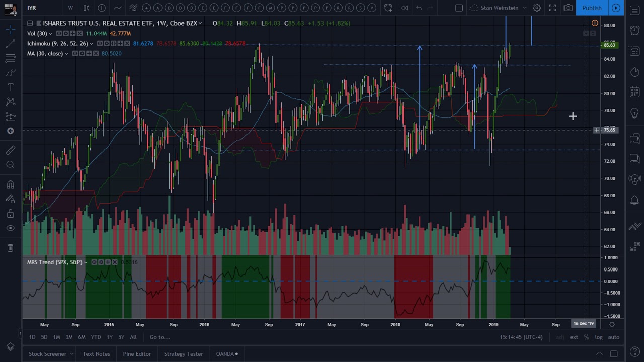
Task: Click the Publish button
Action: coord(592,8)
